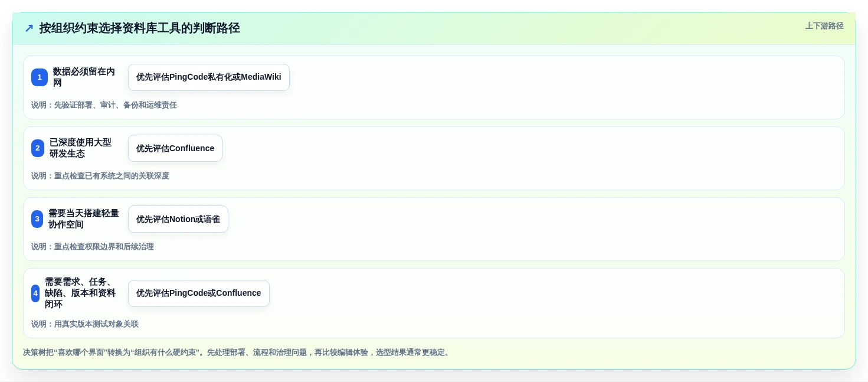Click the 上下游路径 label in the header
The width and height of the screenshot is (868, 382).
click(824, 26)
